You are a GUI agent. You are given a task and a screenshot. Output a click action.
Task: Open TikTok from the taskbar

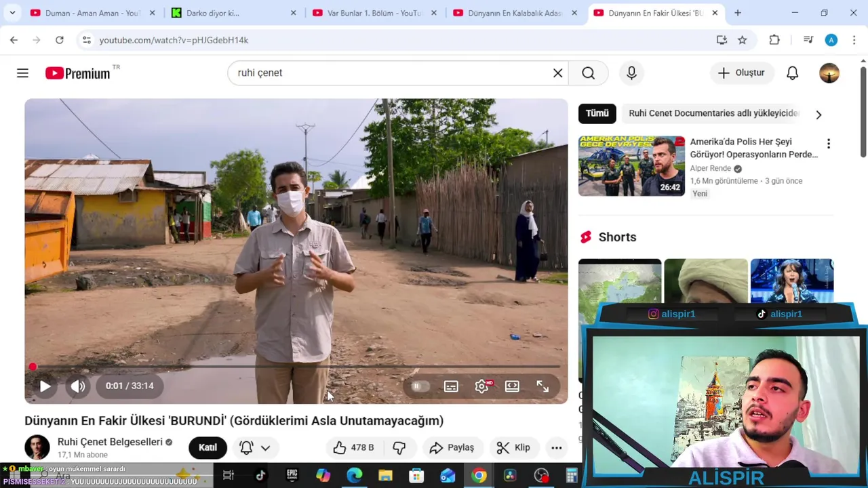[260, 476]
